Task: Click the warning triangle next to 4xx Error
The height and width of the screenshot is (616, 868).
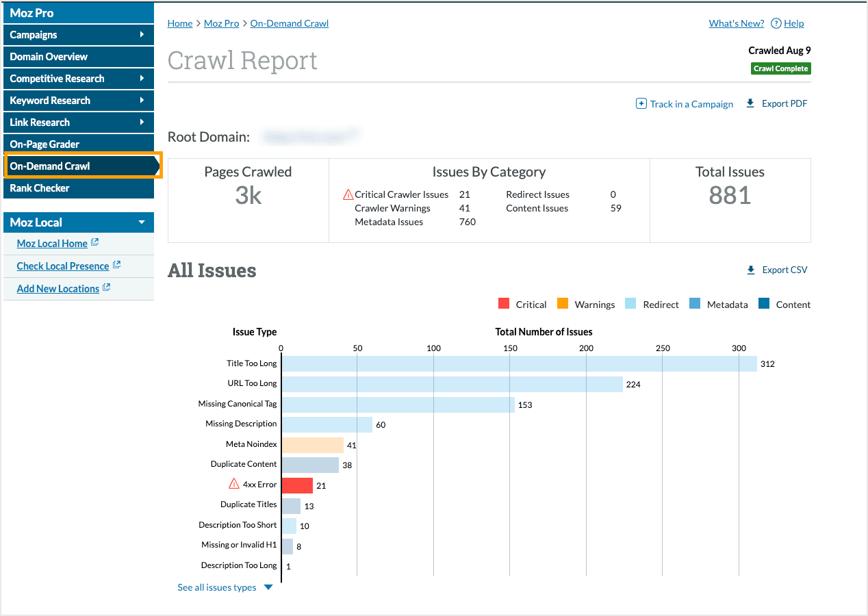Action: pyautogui.click(x=234, y=484)
